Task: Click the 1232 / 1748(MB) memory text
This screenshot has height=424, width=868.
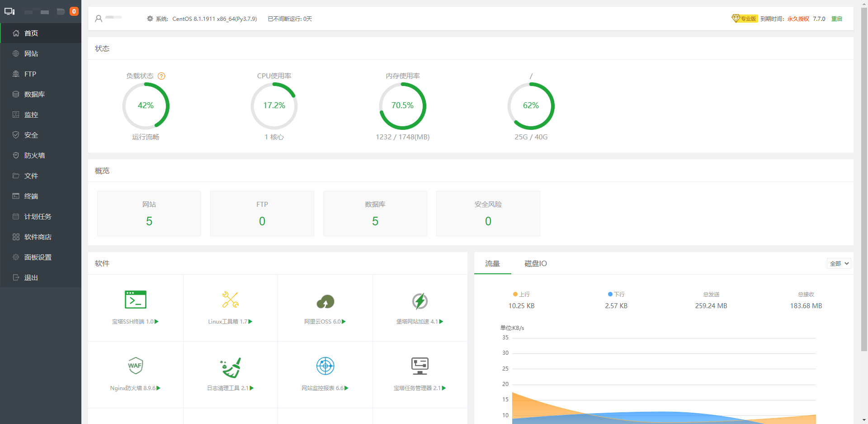Action: [x=402, y=137]
